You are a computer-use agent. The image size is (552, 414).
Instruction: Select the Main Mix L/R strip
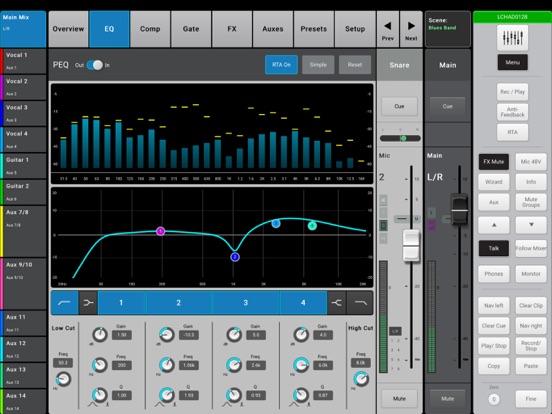(23, 29)
